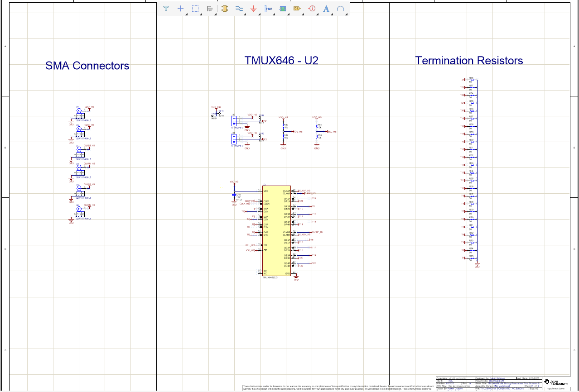Open the ti.com hyperlink in title block
The height and width of the screenshot is (392, 579).
click(x=555, y=388)
